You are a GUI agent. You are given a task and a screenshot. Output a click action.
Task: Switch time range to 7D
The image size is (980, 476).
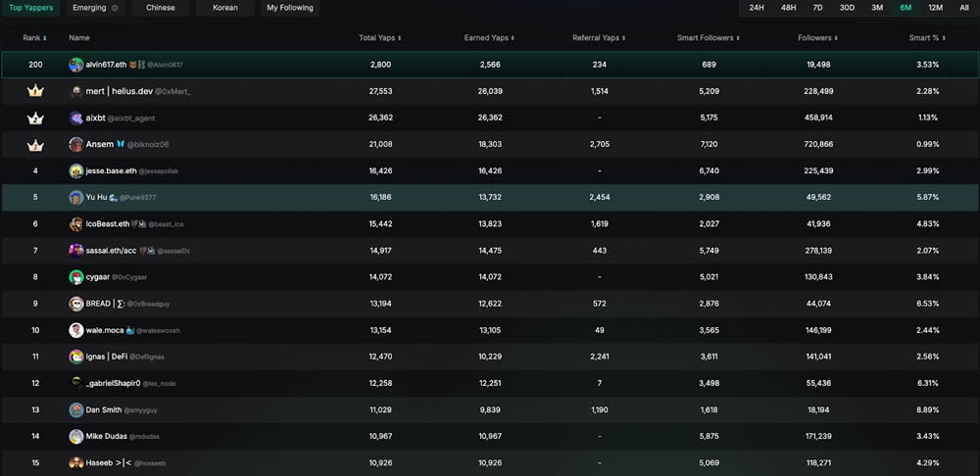coord(817,8)
